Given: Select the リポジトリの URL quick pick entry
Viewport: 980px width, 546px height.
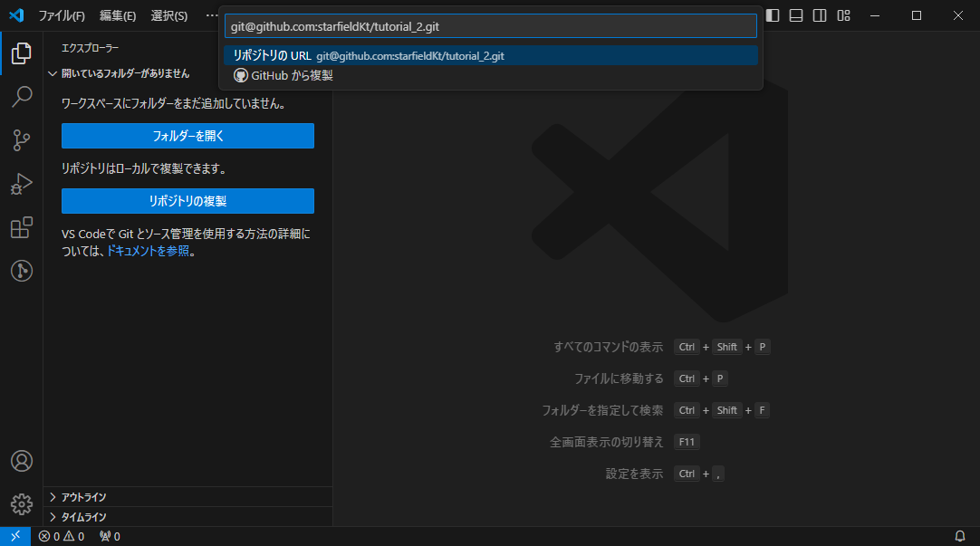Looking at the screenshot, I should click(x=491, y=55).
